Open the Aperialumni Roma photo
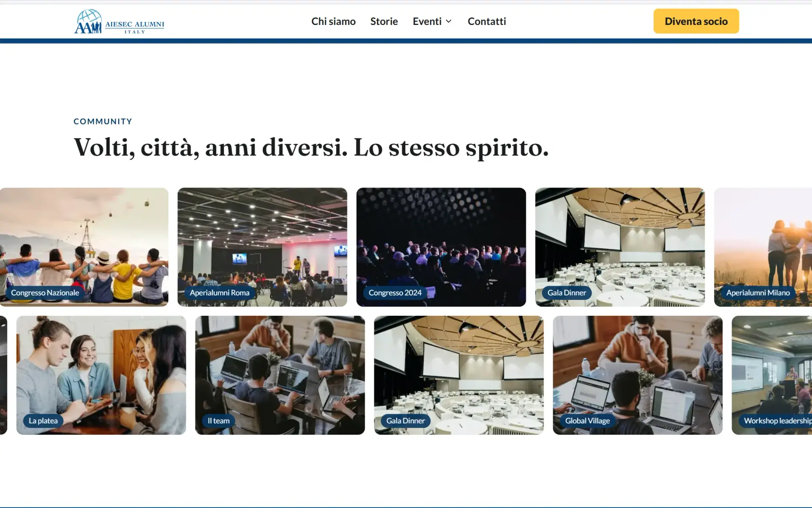The height and width of the screenshot is (508, 812). point(262,247)
